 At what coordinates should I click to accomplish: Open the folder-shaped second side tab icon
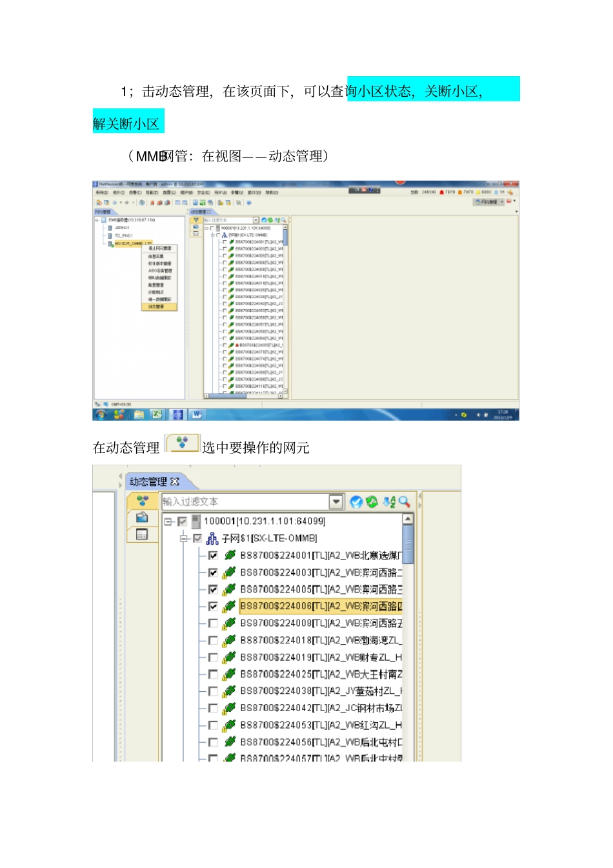tap(143, 517)
